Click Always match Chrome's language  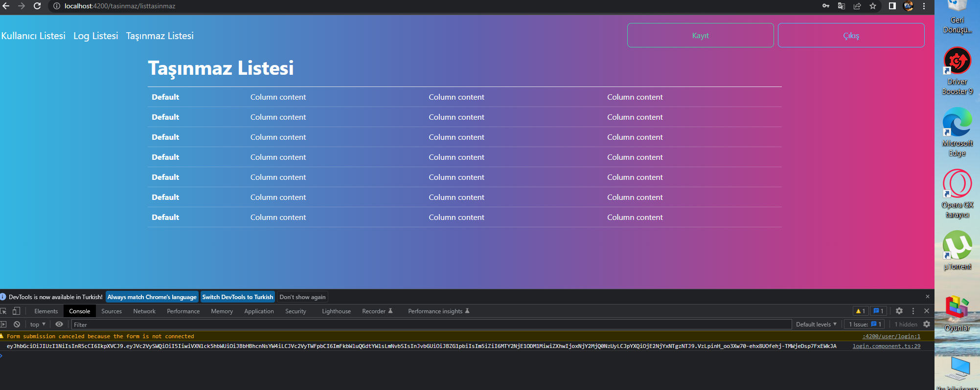point(152,297)
